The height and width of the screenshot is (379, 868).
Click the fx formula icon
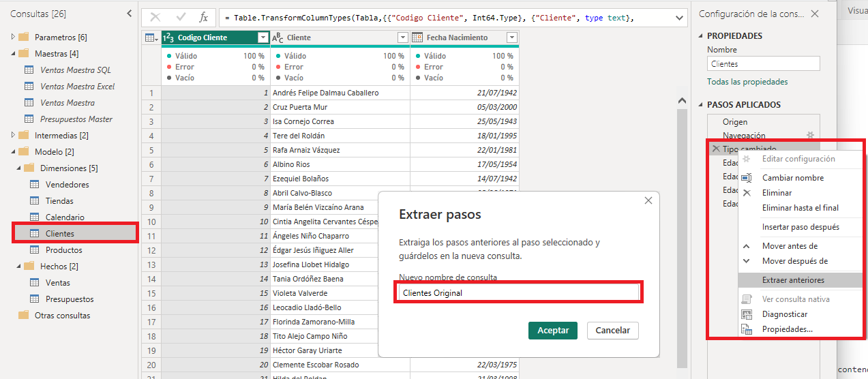tap(203, 18)
